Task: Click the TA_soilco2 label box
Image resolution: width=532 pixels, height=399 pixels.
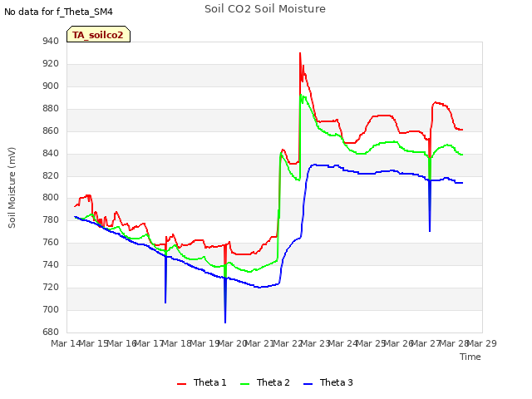Action: coord(98,34)
